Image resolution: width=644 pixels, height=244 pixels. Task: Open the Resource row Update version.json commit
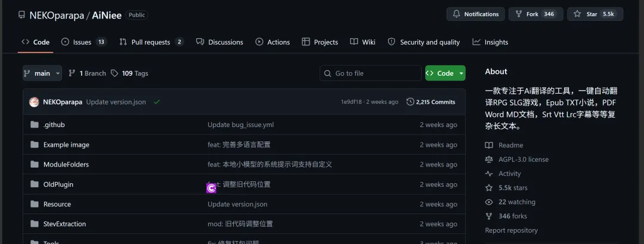pos(237,204)
